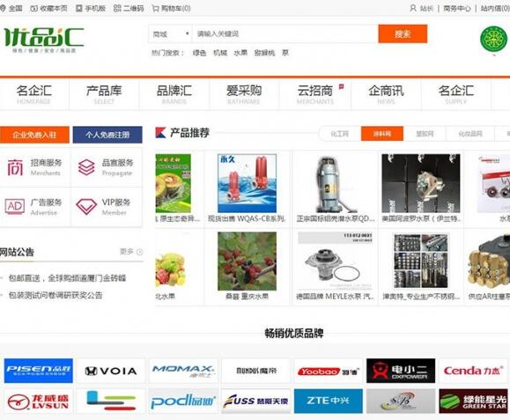Screen dimensions: 510x420
Task: Click hot search keyword 绿色
Action: coord(199,53)
